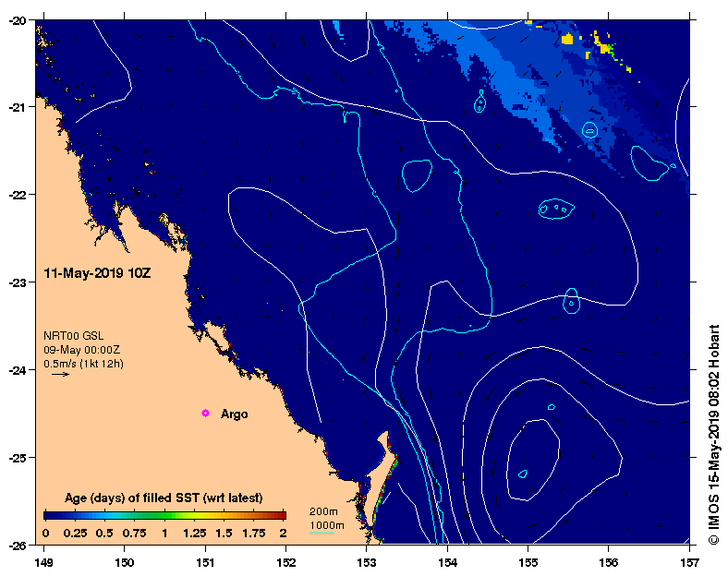This screenshot has width=728, height=576.
Task: Click the longitude label '155'
Action: (528, 563)
